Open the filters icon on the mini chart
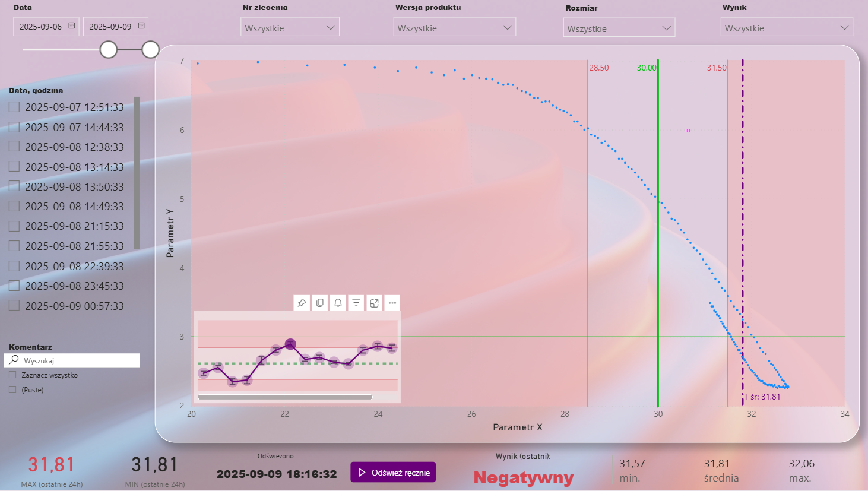This screenshot has width=868, height=491. (356, 303)
